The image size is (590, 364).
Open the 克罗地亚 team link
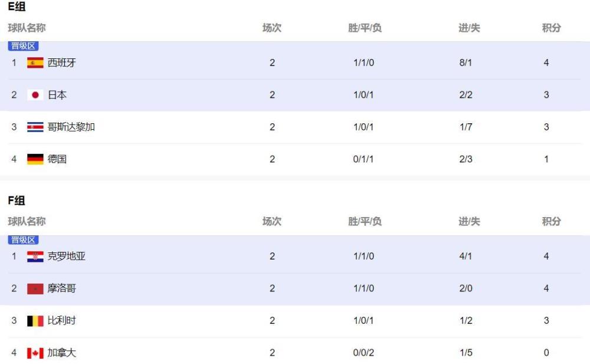point(67,257)
